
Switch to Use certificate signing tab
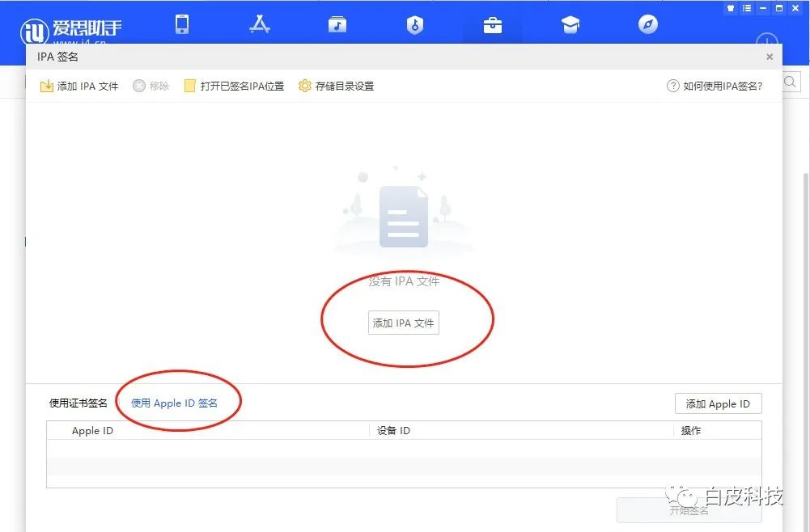78,403
